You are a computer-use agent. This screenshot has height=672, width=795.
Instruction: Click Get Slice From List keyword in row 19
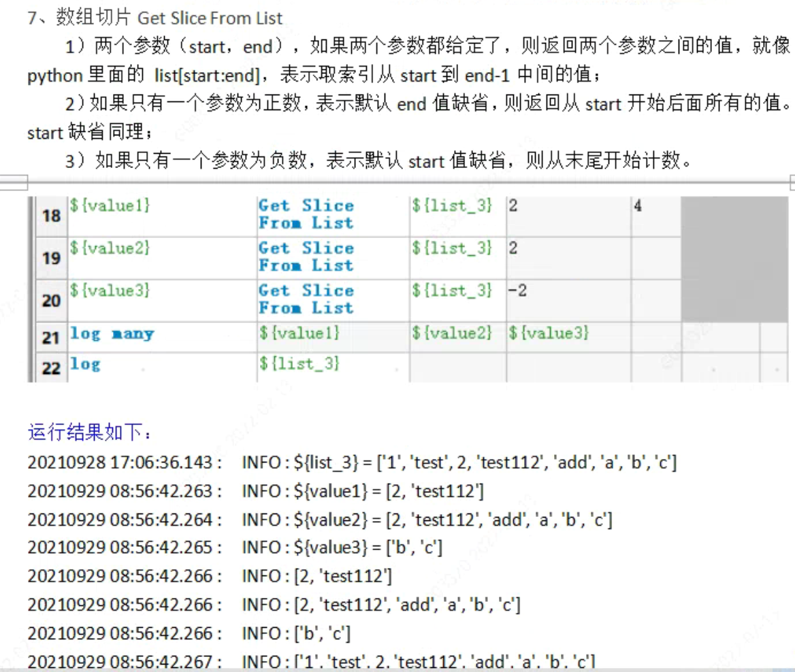coord(306,257)
